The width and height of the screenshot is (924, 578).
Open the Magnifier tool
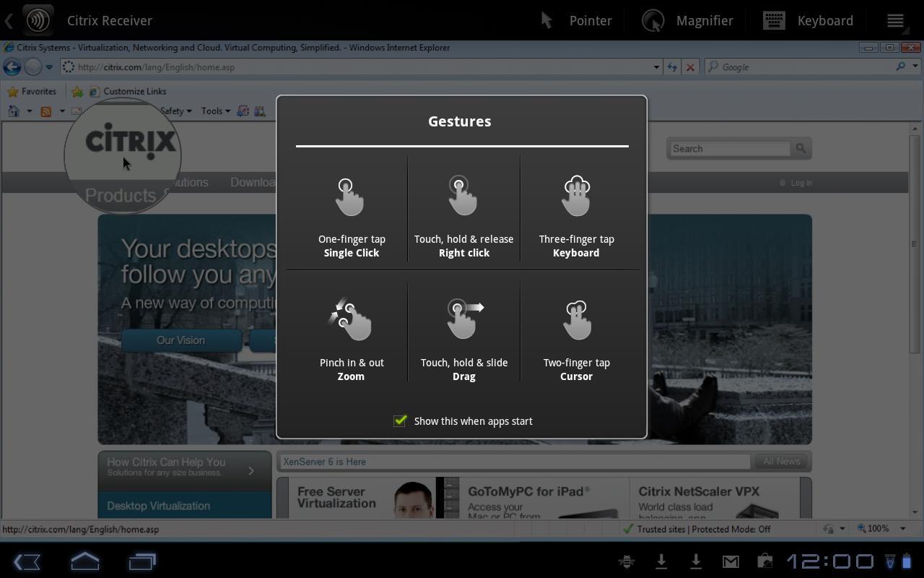coord(687,20)
